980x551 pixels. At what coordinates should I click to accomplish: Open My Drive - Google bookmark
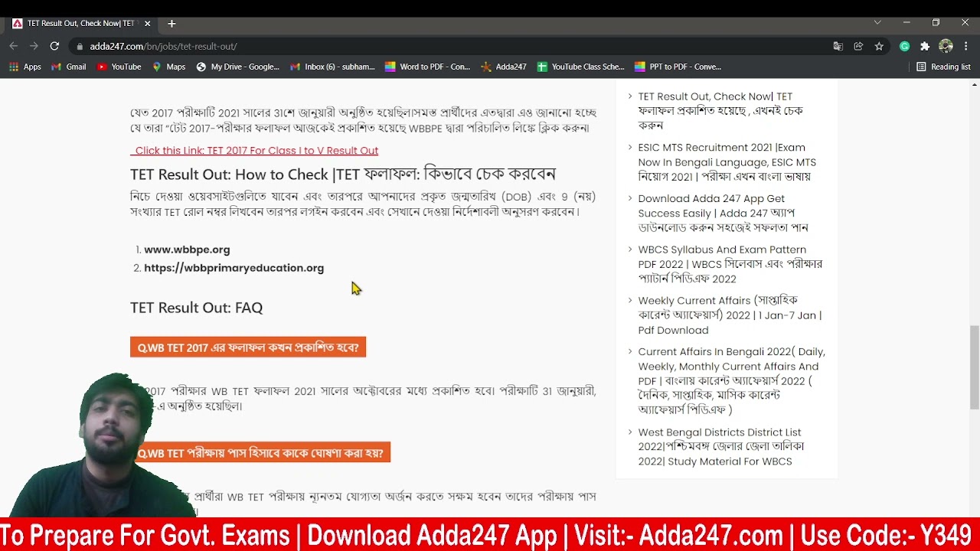[238, 67]
